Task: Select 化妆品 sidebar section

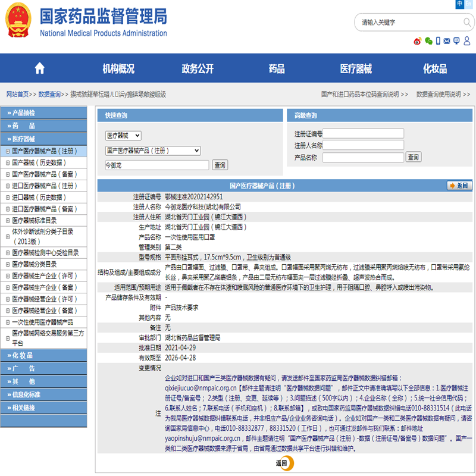Action: [x=43, y=355]
